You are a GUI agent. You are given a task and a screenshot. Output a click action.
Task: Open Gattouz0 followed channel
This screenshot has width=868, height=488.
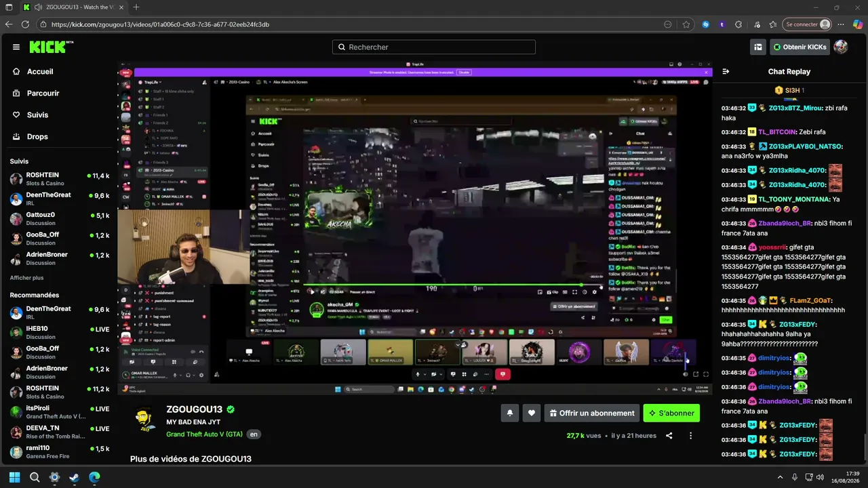pyautogui.click(x=60, y=219)
